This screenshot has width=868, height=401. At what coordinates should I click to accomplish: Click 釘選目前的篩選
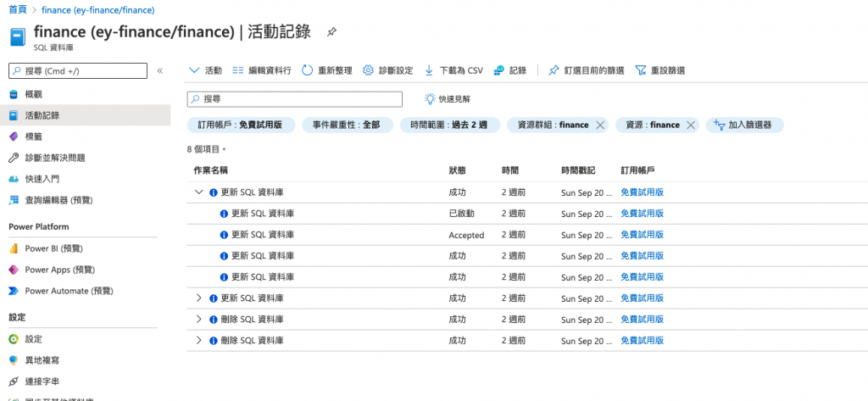point(587,70)
